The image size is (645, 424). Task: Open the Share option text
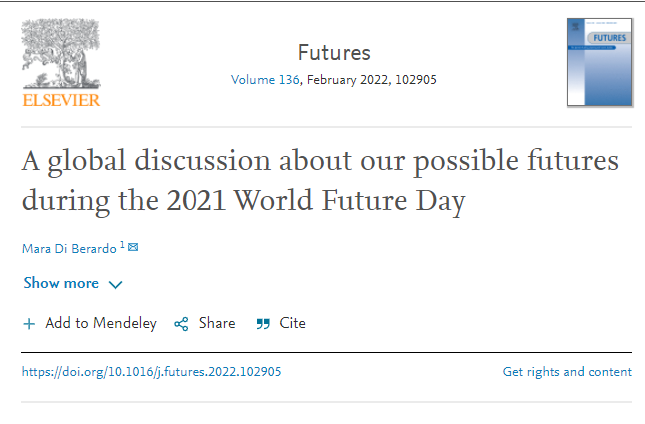coord(217,323)
